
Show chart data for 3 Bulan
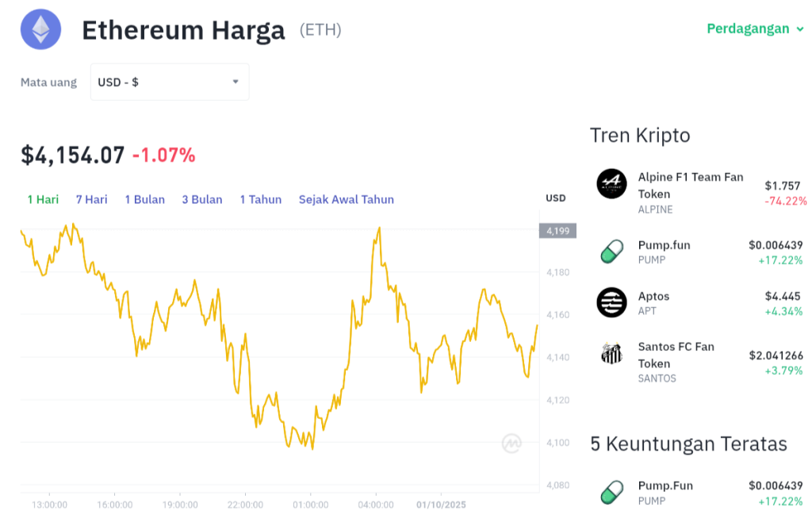point(202,199)
